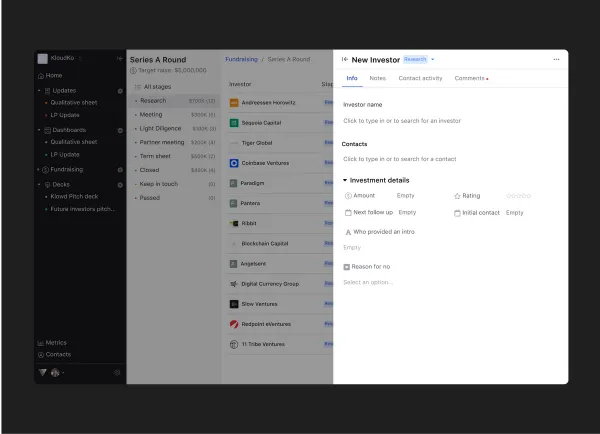Click the add button next to Updates

tap(120, 91)
